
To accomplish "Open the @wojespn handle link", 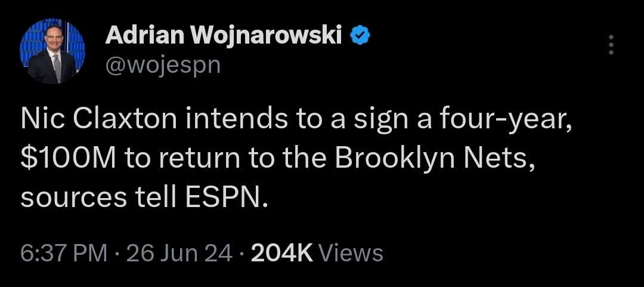I will click(163, 64).
